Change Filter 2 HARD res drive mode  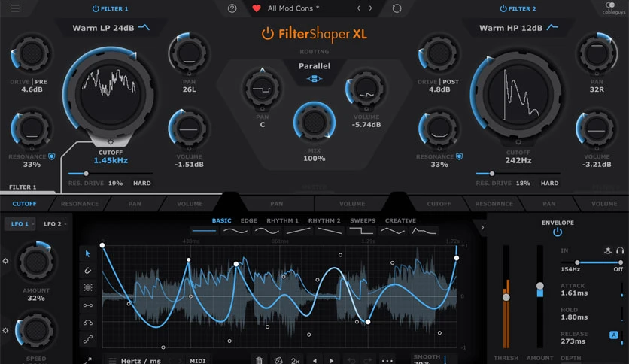click(x=549, y=184)
